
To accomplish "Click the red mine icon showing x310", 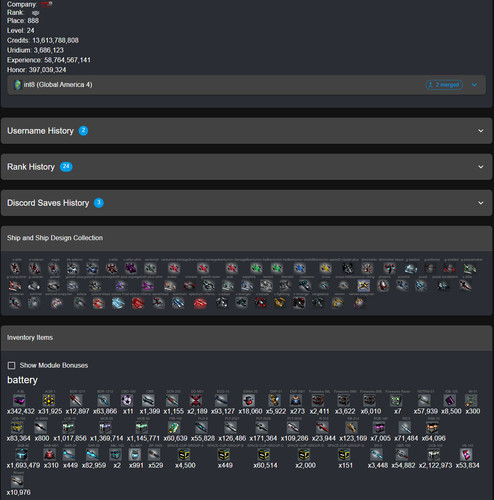I will click(x=50, y=454).
